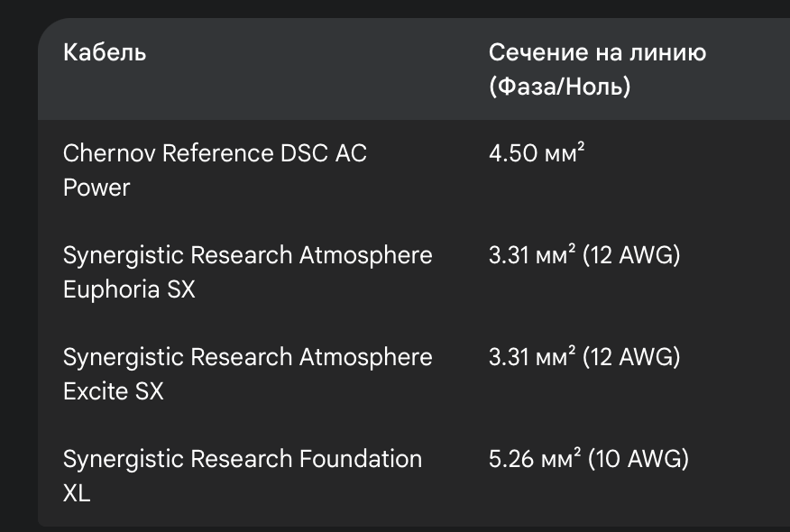790x532 pixels.
Task: Click the text Euphoria SX
Action: [129, 290]
